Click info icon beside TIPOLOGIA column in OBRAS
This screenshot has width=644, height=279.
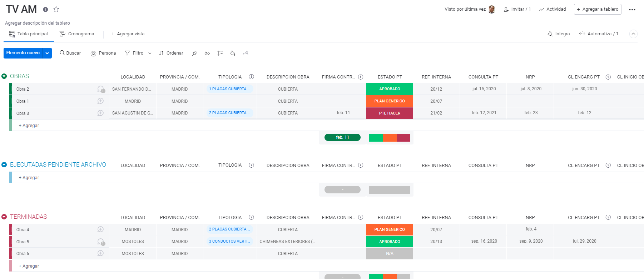tap(251, 77)
